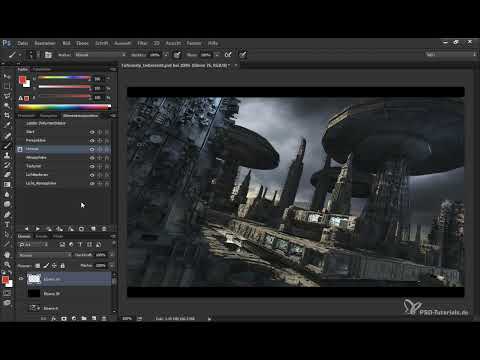Open the brush Modus dropdown
This screenshot has width=480, height=360.
tap(100, 55)
